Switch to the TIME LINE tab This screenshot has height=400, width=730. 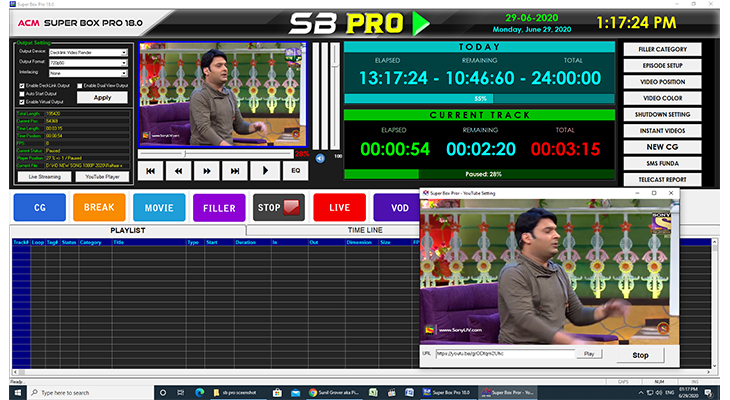click(365, 229)
